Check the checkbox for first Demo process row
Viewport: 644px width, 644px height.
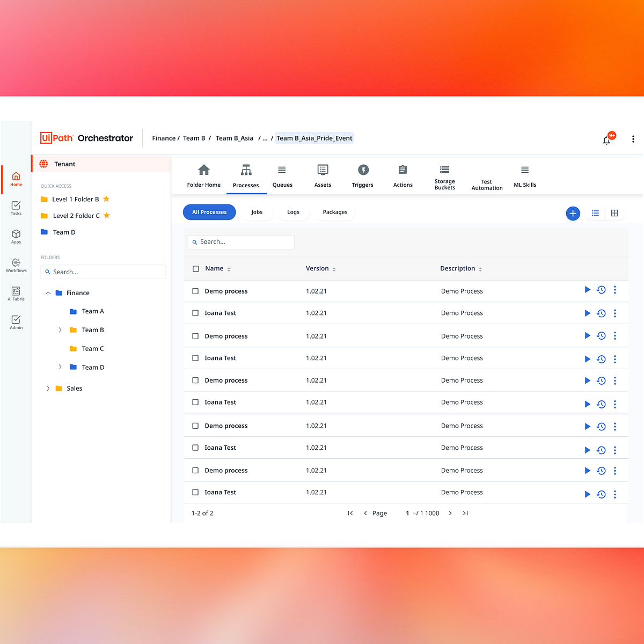(x=195, y=291)
